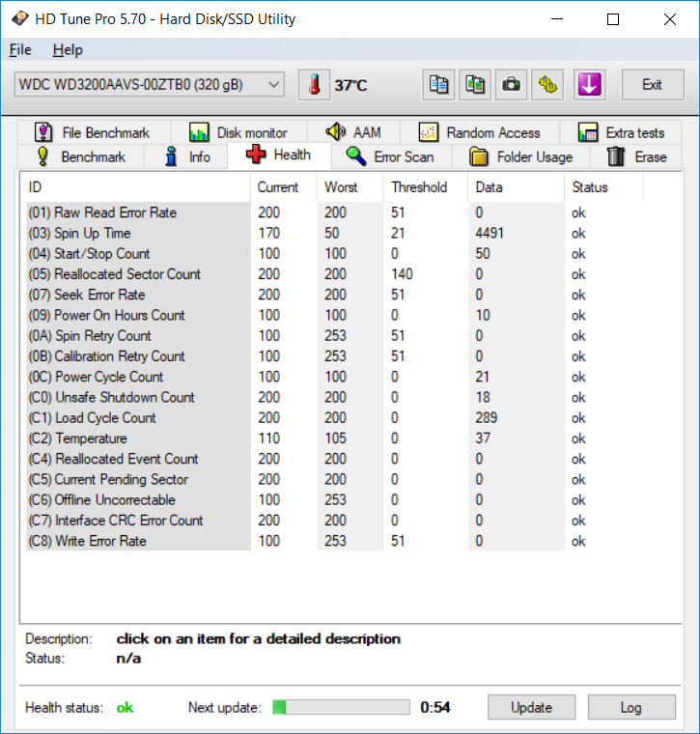Open the File menu
The width and height of the screenshot is (700, 734).
pyautogui.click(x=20, y=49)
